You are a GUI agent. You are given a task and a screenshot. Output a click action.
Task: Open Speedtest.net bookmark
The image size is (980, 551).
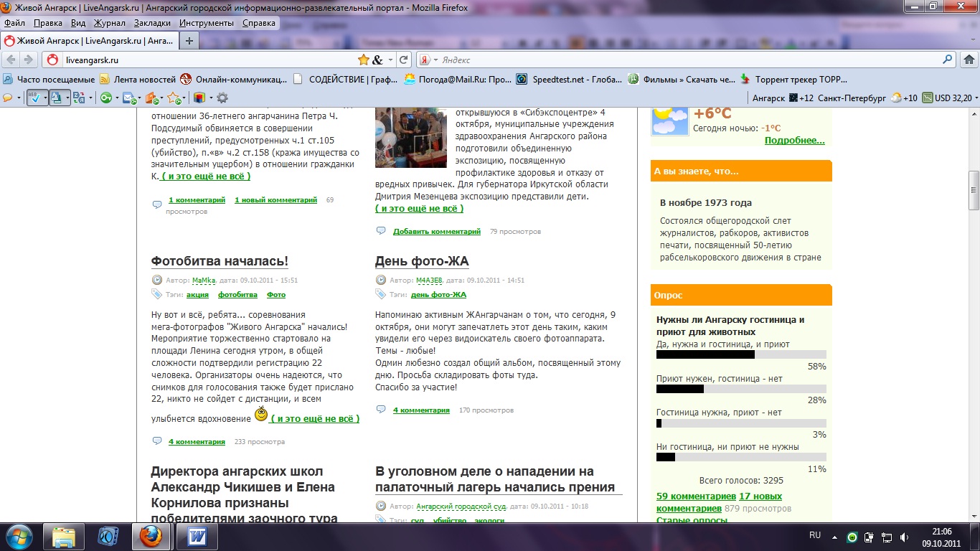coord(570,80)
